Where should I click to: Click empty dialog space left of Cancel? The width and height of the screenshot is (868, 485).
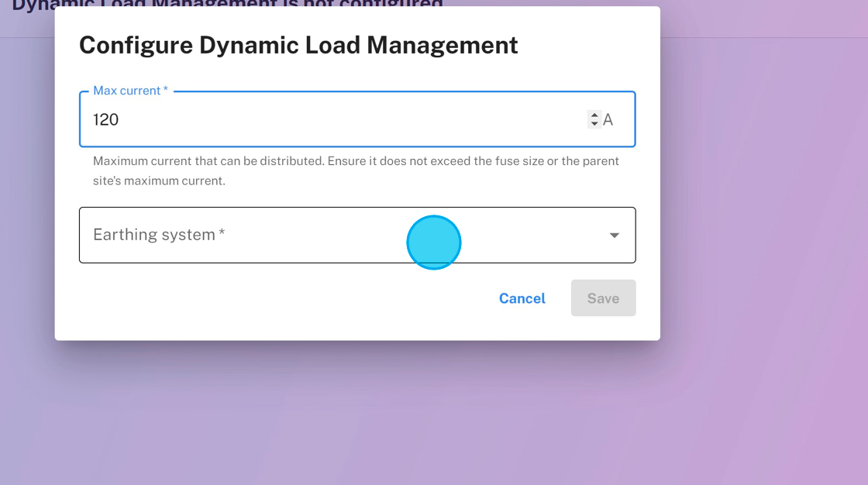coord(271,302)
